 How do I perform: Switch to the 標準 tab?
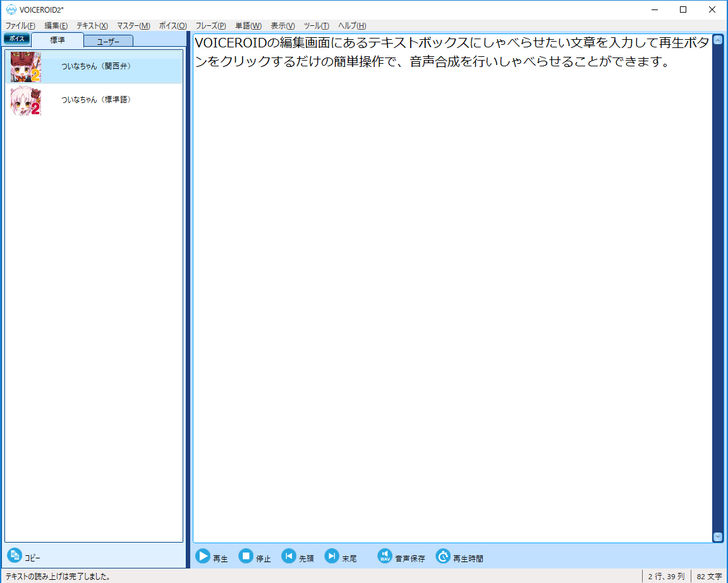point(58,40)
